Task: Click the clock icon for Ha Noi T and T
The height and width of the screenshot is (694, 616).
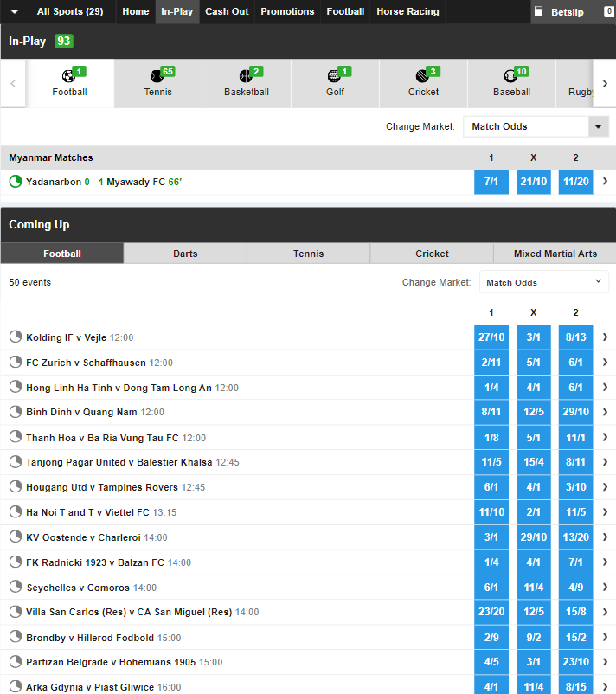Action: (x=16, y=511)
